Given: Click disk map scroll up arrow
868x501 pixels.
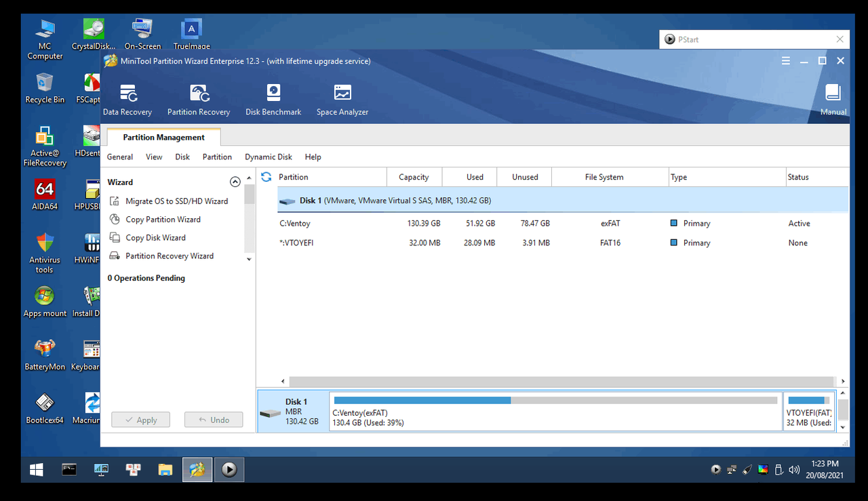Looking at the screenshot, I should 843,394.
